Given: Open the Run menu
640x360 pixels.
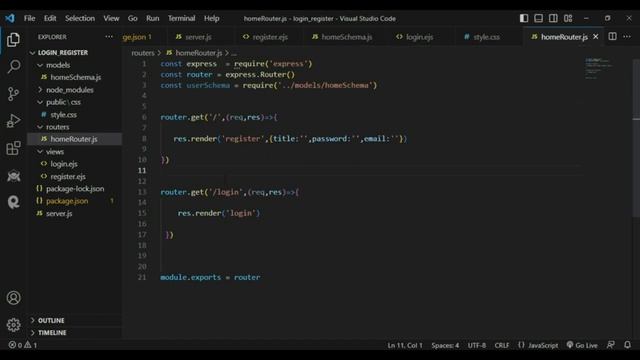Looking at the screenshot, I should pos(153,18).
